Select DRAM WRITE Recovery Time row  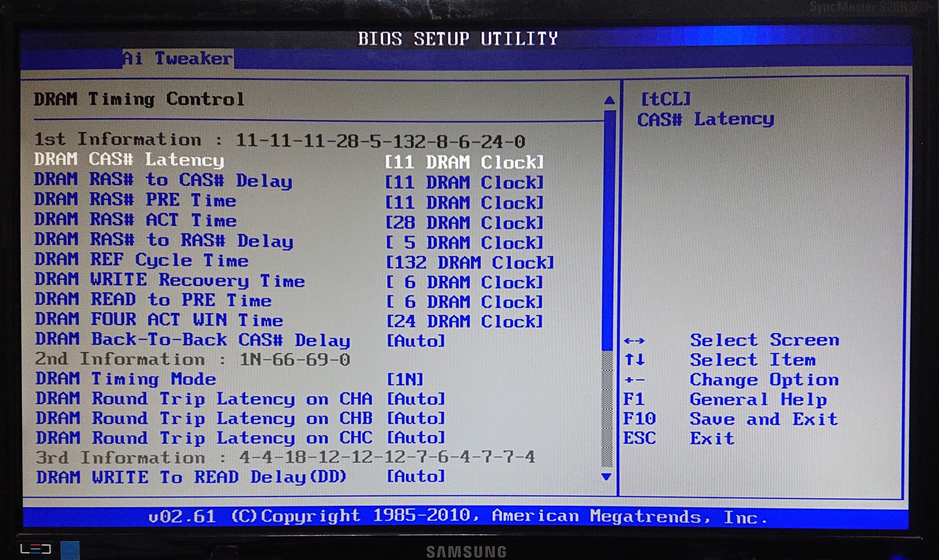point(170,280)
